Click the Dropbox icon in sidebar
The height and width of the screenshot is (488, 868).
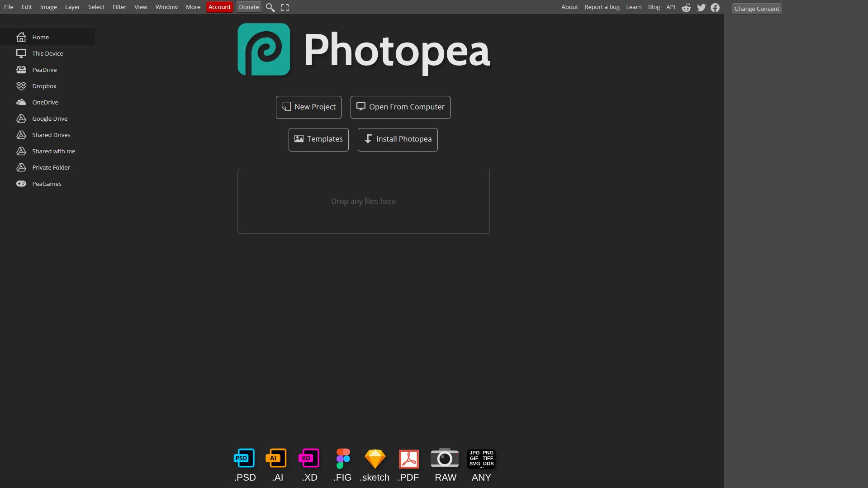pos(21,86)
